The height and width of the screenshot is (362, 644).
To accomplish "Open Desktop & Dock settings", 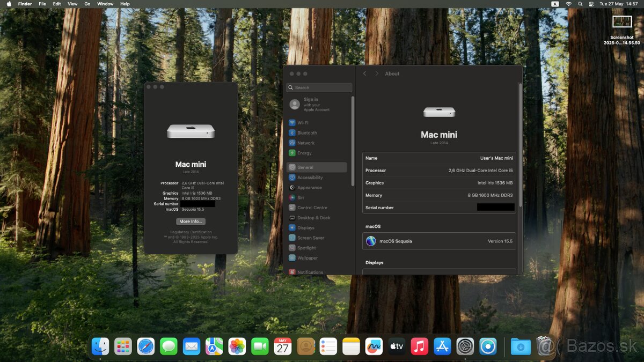I will pos(314,217).
